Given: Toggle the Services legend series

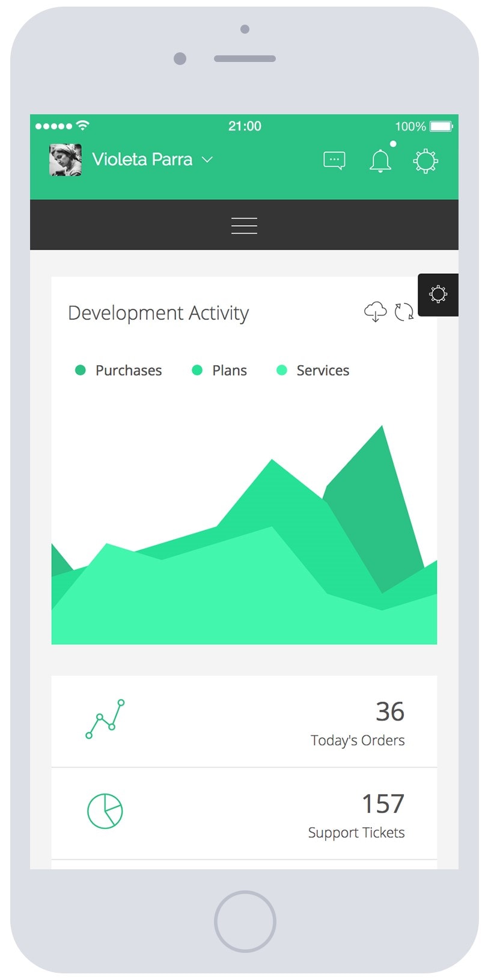Looking at the screenshot, I should [313, 371].
